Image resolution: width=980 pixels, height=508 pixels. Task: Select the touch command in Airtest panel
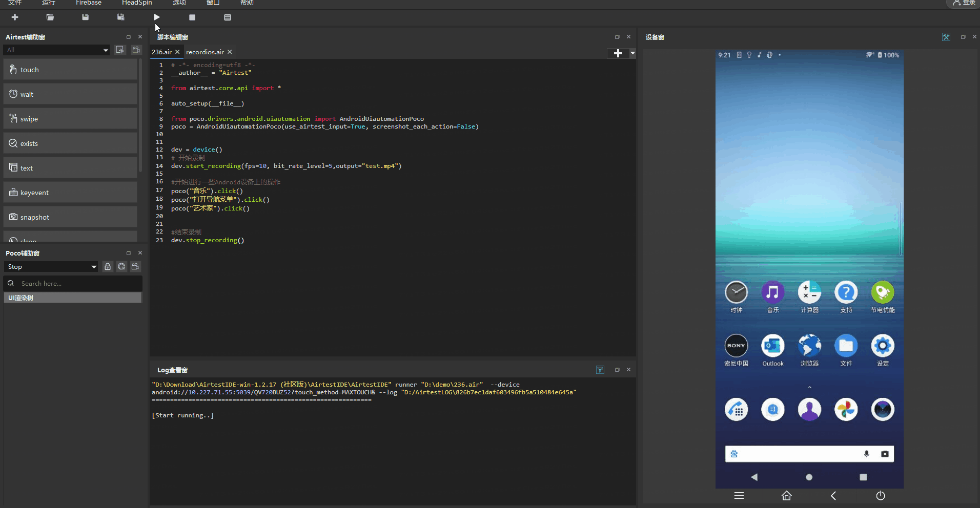click(x=70, y=69)
